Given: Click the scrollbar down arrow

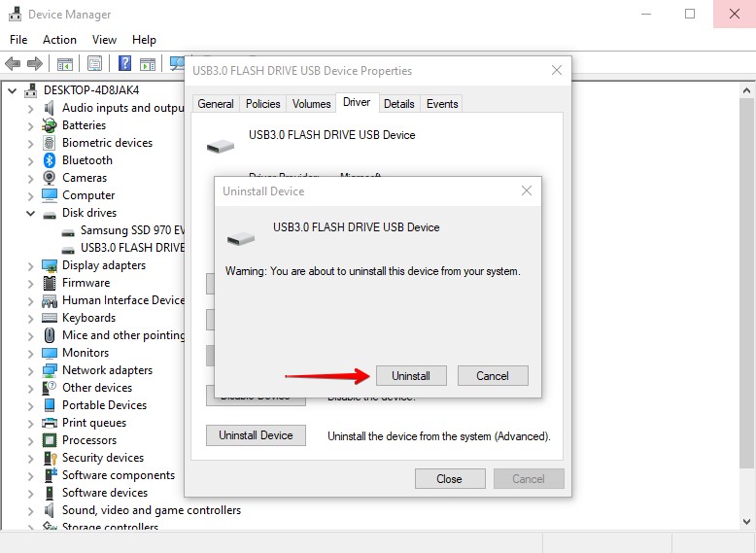Looking at the screenshot, I should (x=746, y=521).
